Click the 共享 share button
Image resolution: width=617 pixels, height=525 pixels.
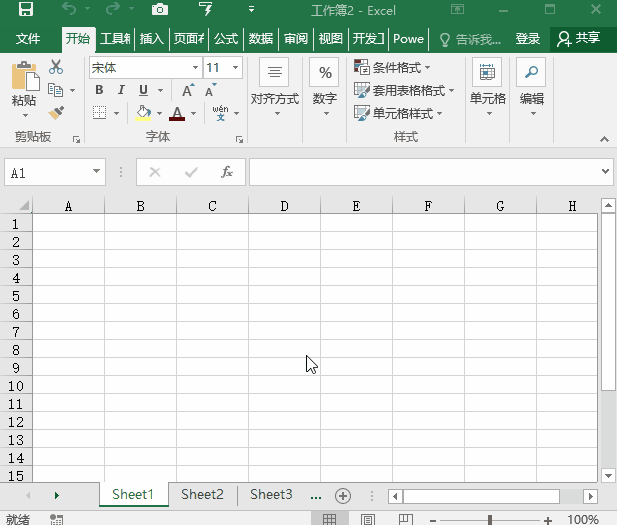[x=578, y=39]
